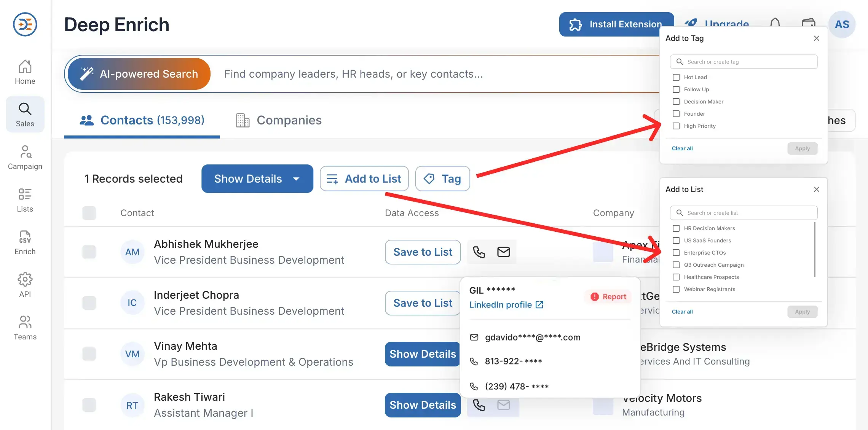868x430 pixels.
Task: Open Home in the sidebar
Action: click(x=25, y=72)
